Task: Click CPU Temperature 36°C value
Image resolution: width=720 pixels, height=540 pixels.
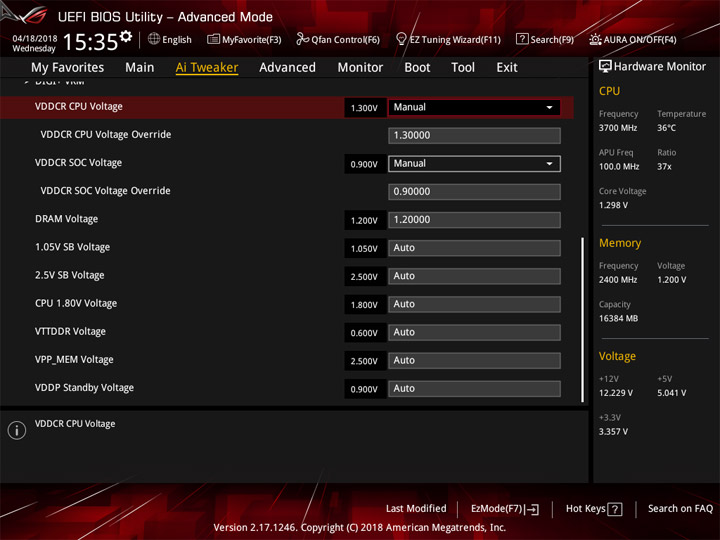Action: click(666, 128)
